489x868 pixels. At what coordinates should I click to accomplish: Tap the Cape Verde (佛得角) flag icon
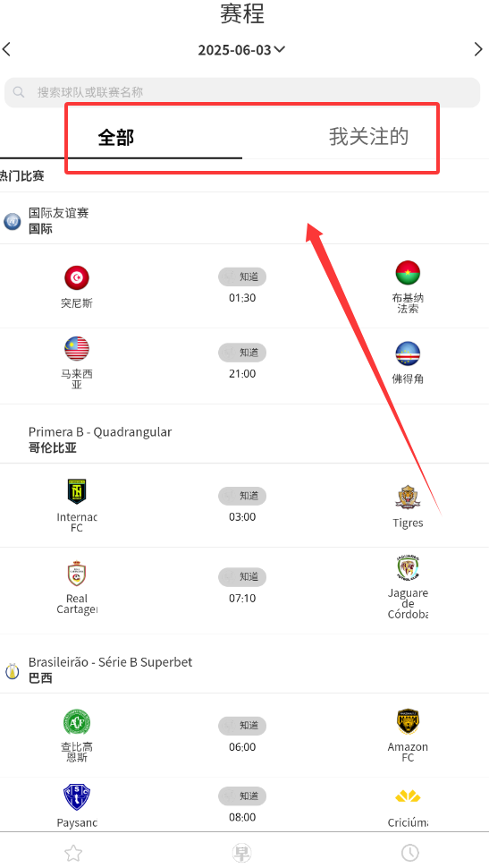click(408, 354)
